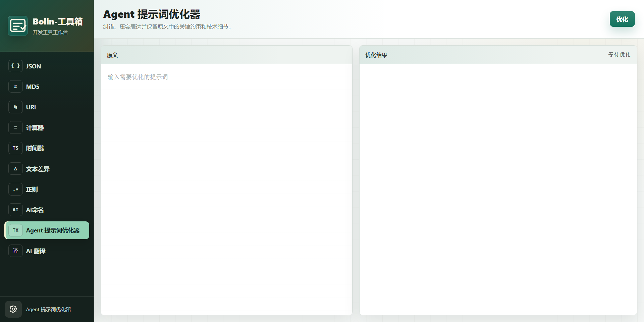
Task: Click the JSON curly braces icon
Action: pyautogui.click(x=15, y=66)
